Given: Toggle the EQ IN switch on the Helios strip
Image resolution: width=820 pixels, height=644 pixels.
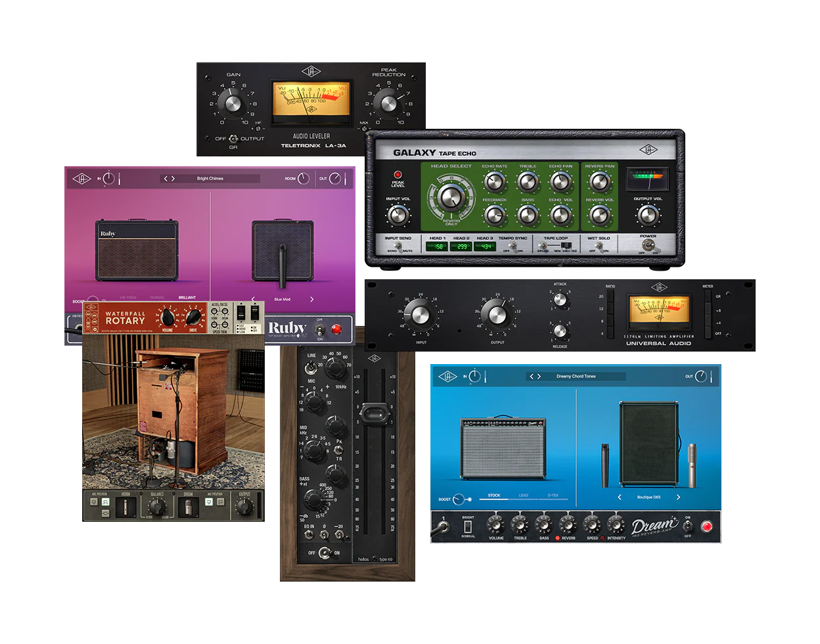Looking at the screenshot, I should click(x=309, y=536).
